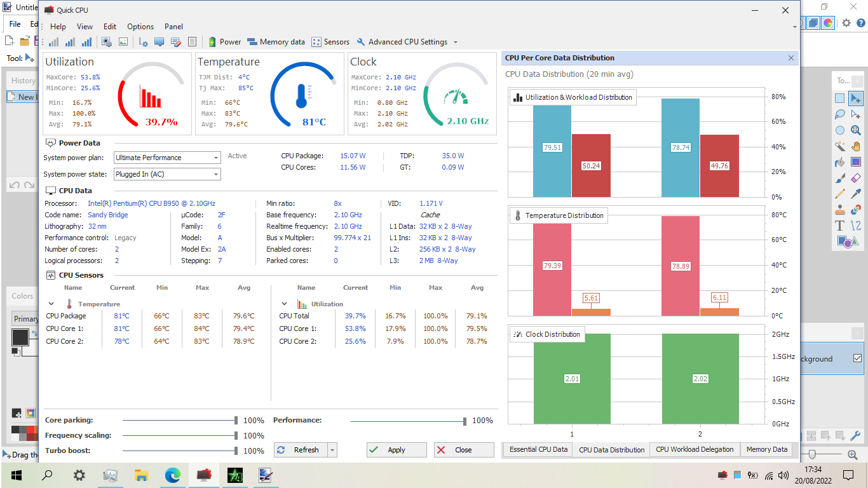Click the blue speech-bubble toolbar icon
The height and width of the screenshot is (488, 868).
coord(159,42)
